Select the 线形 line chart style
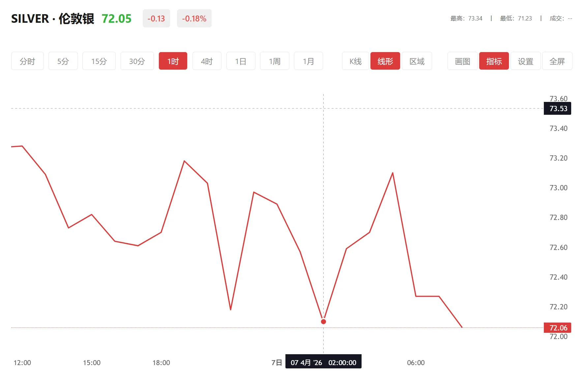Image resolution: width=588 pixels, height=374 pixels. [x=385, y=61]
